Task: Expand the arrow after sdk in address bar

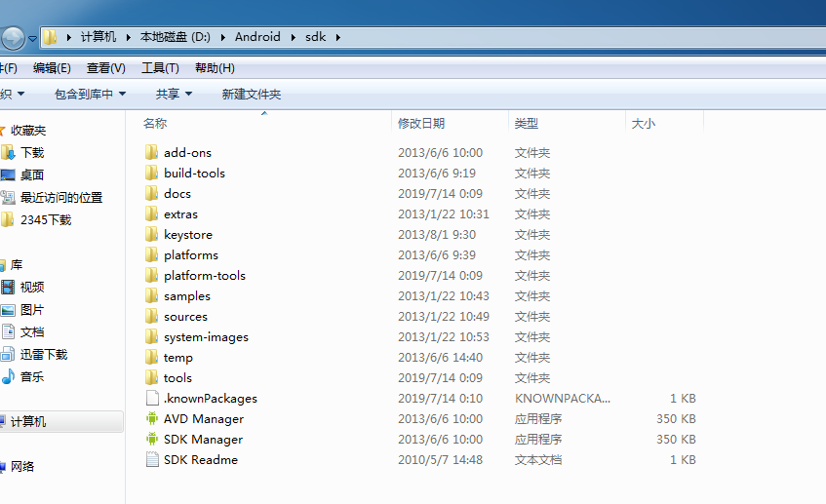Action: (x=337, y=37)
